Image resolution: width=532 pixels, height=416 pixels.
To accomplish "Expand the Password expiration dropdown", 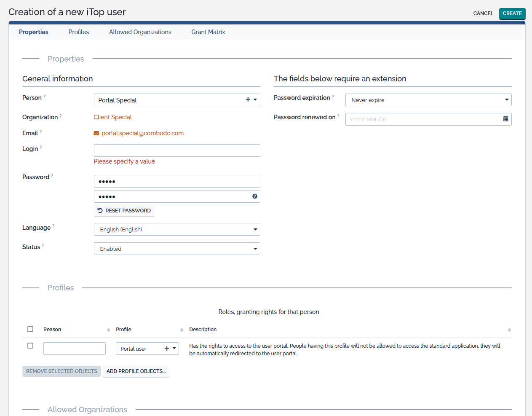I will pos(428,100).
